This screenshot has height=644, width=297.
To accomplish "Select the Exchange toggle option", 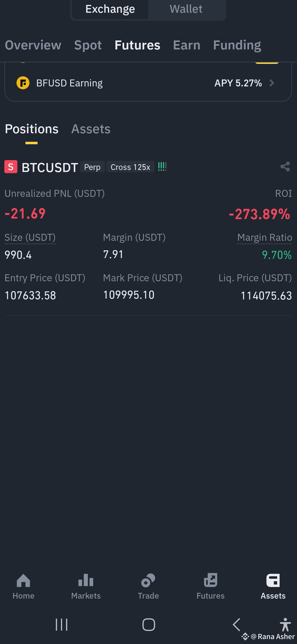I will pyautogui.click(x=110, y=9).
